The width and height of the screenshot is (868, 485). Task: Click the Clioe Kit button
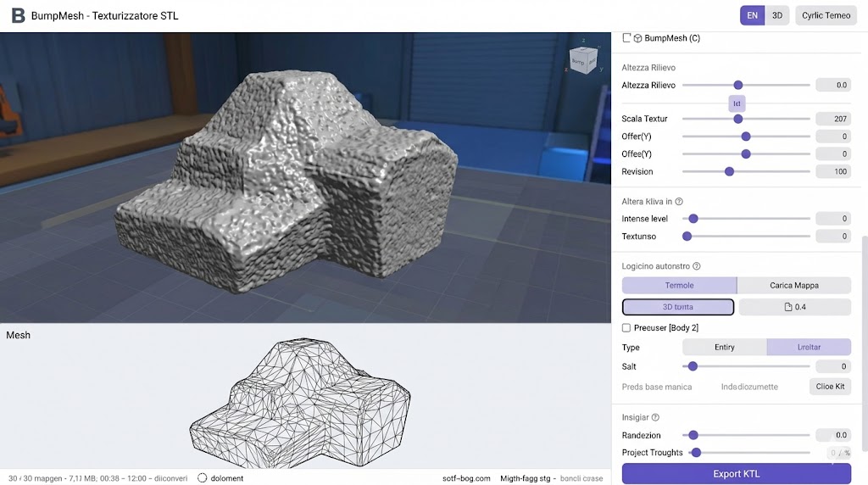pyautogui.click(x=829, y=387)
